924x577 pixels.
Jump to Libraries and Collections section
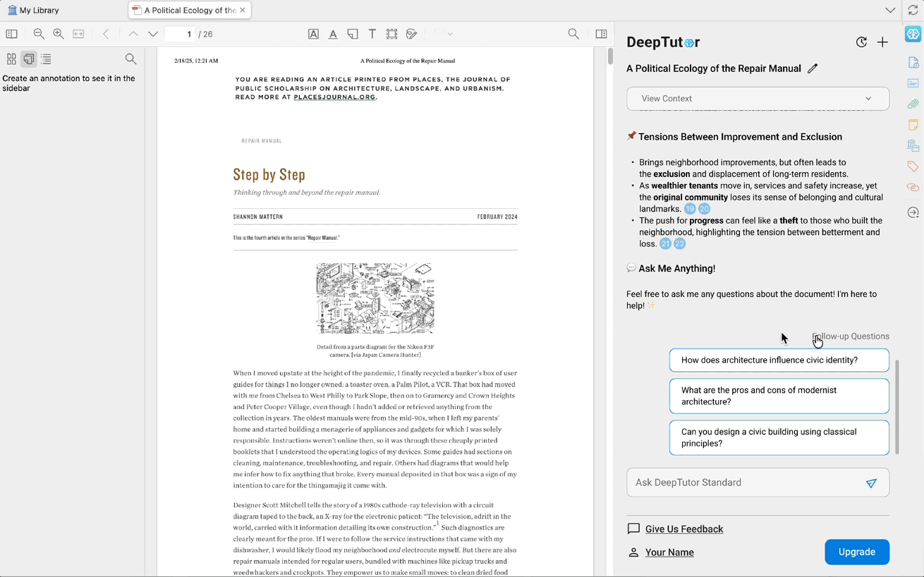913,146
